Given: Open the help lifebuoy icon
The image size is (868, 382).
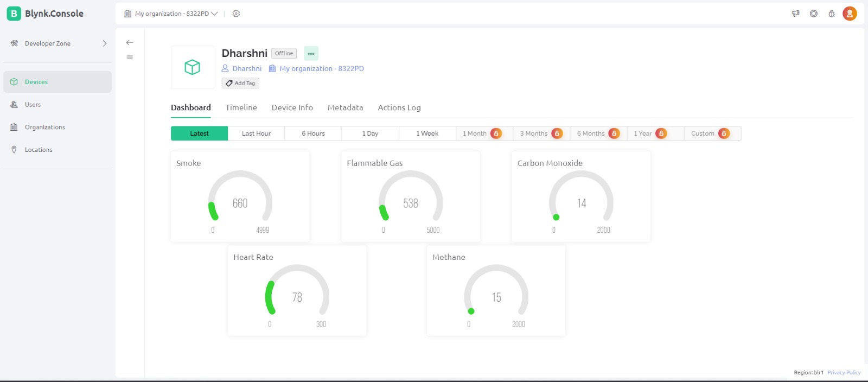Looking at the screenshot, I should [814, 14].
